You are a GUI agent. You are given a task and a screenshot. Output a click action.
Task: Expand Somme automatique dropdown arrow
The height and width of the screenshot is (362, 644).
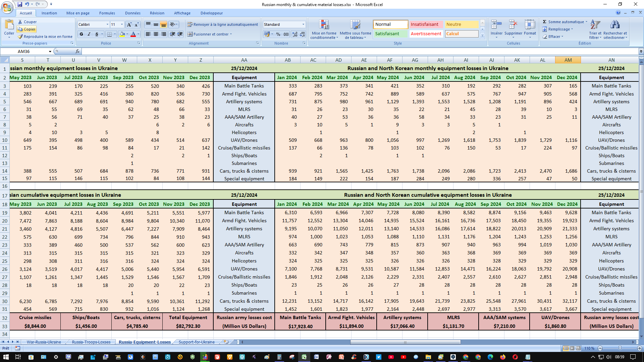click(x=586, y=22)
